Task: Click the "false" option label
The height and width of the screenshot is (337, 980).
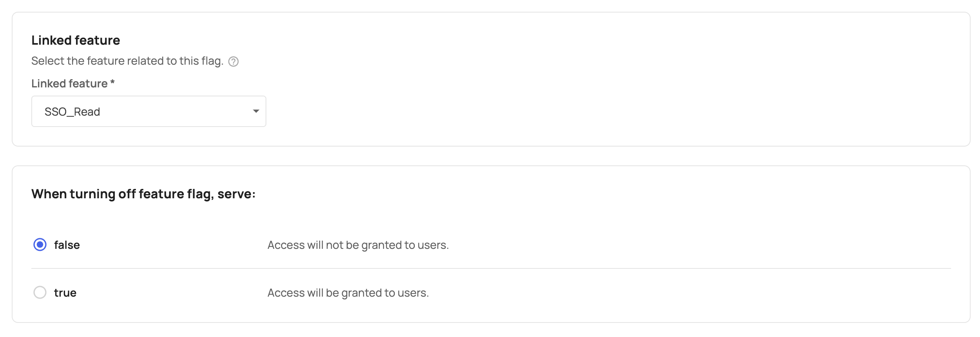Action: (67, 245)
